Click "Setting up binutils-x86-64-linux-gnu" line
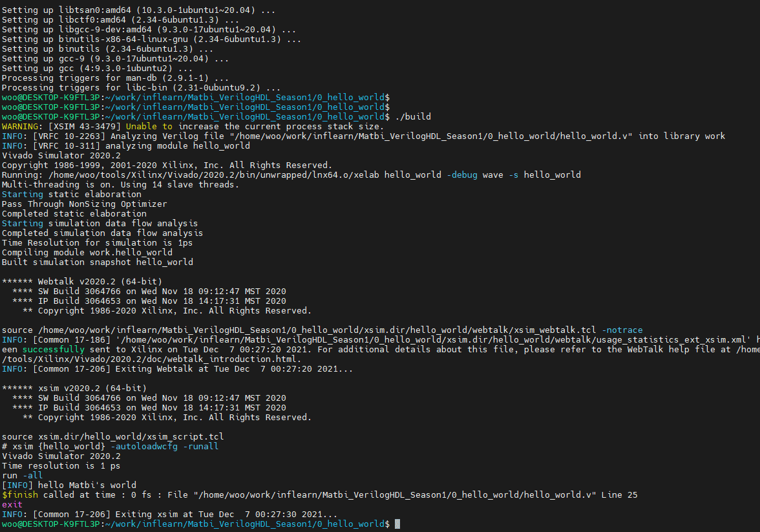The image size is (760, 532). click(x=152, y=39)
